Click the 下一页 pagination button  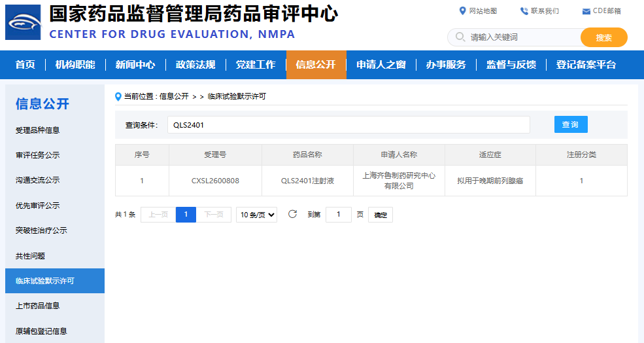(214, 215)
